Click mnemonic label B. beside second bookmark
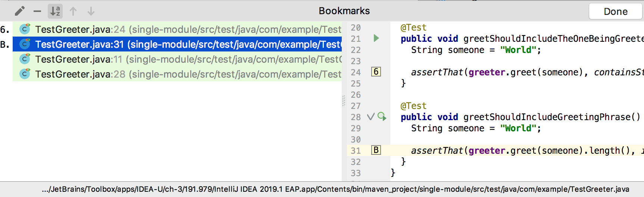The image size is (644, 197). tap(5, 44)
